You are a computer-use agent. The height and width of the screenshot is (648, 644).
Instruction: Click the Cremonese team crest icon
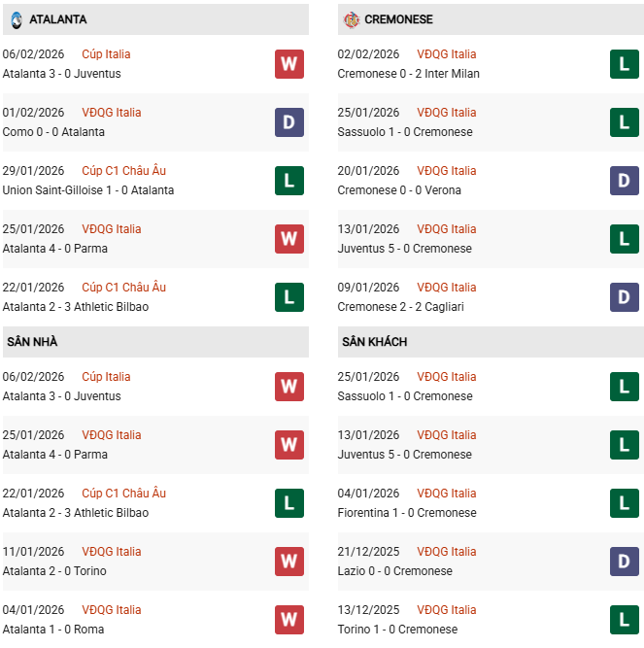click(x=352, y=19)
